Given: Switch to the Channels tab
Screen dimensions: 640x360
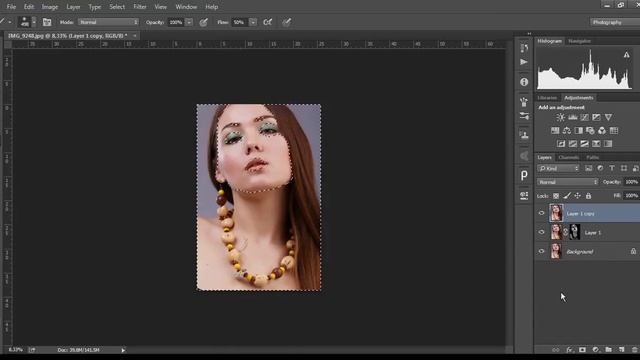Looking at the screenshot, I should (569, 158).
